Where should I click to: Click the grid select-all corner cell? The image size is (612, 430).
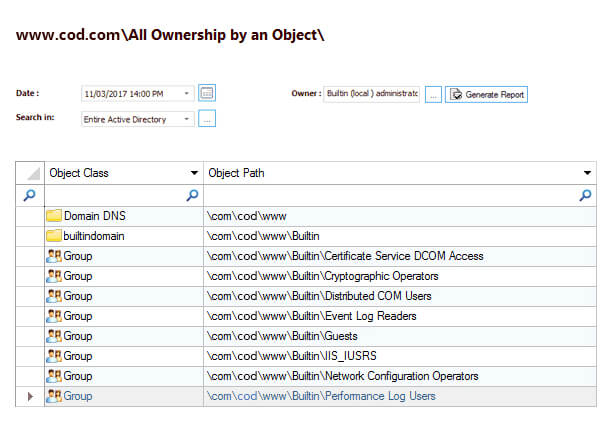pyautogui.click(x=30, y=173)
